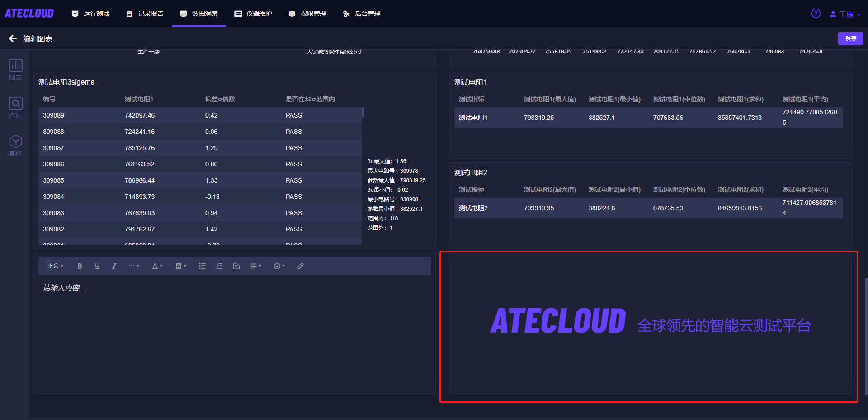Click the 84659813.8156 sum cell

coord(740,208)
